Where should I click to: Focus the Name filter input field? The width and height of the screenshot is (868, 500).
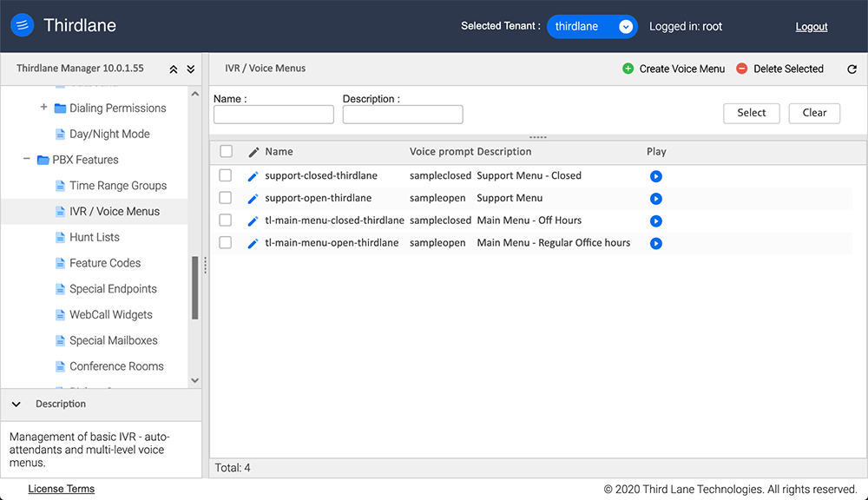pos(273,115)
